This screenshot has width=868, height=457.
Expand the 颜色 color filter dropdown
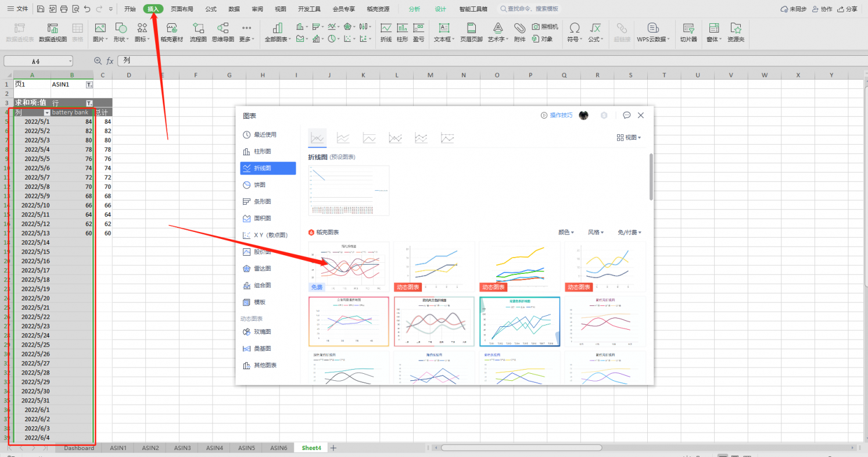tap(566, 232)
